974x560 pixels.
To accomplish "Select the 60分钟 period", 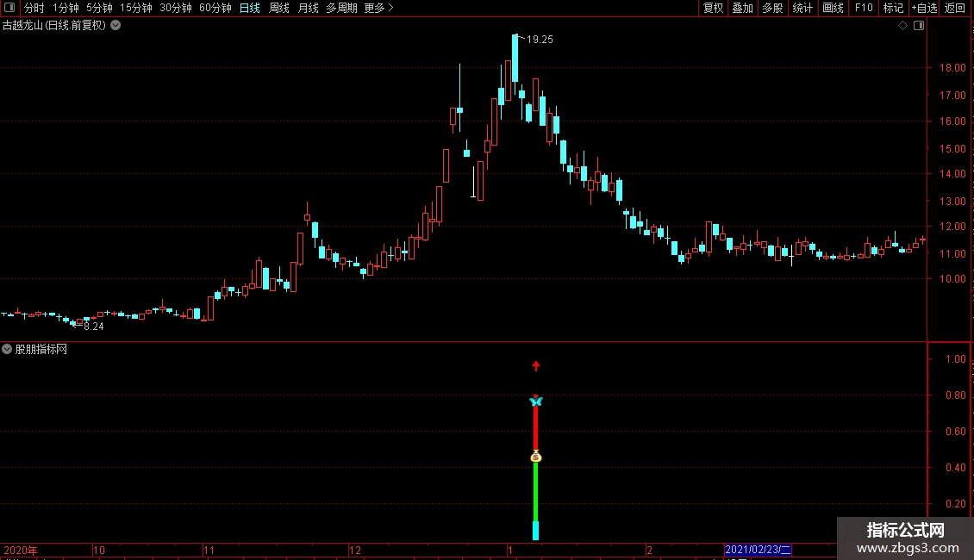I will pos(215,8).
